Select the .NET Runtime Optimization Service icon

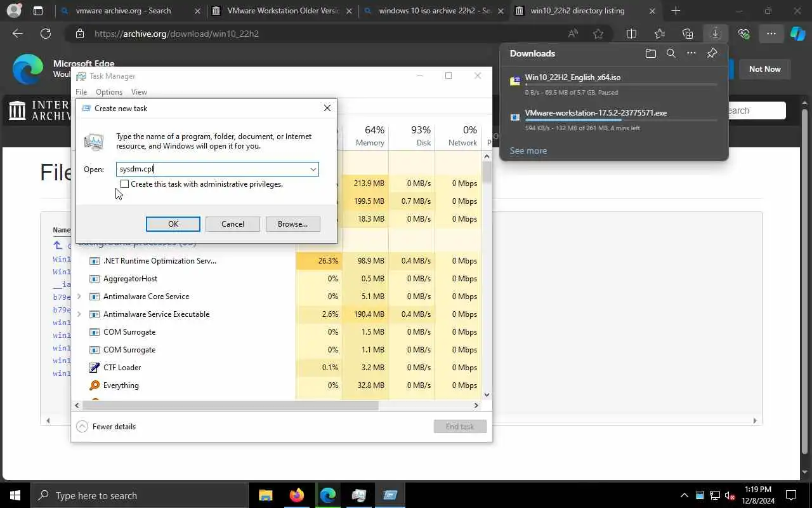click(x=95, y=261)
